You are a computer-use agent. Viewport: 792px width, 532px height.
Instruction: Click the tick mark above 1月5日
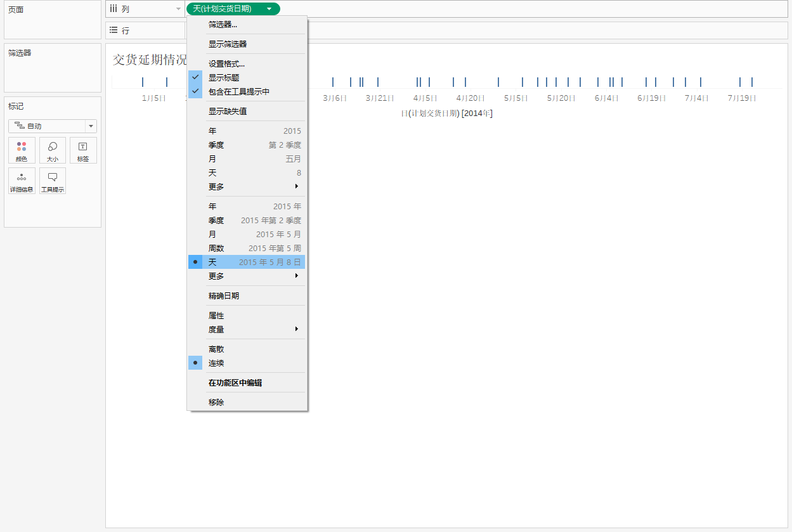click(x=143, y=82)
